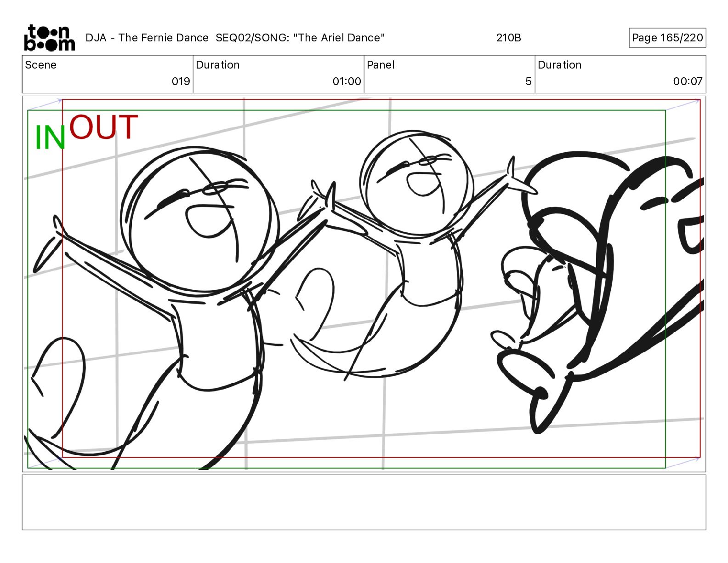Click the 'Panel' header label
The width and height of the screenshot is (728, 563).
[x=381, y=65]
